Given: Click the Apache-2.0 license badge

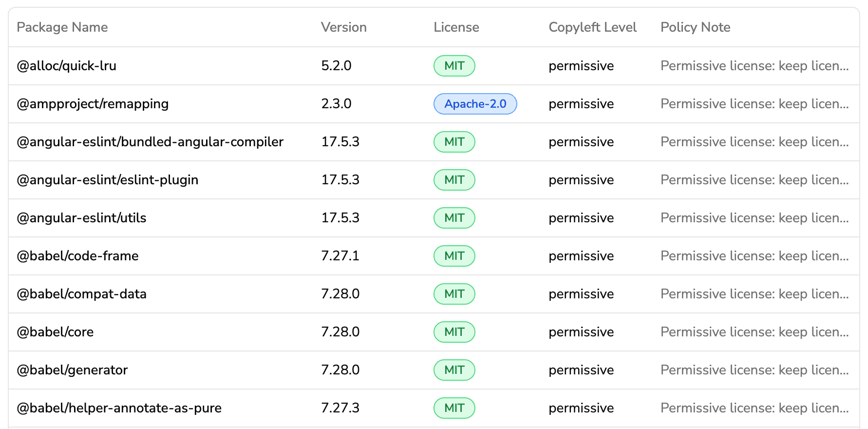Looking at the screenshot, I should pyautogui.click(x=475, y=104).
